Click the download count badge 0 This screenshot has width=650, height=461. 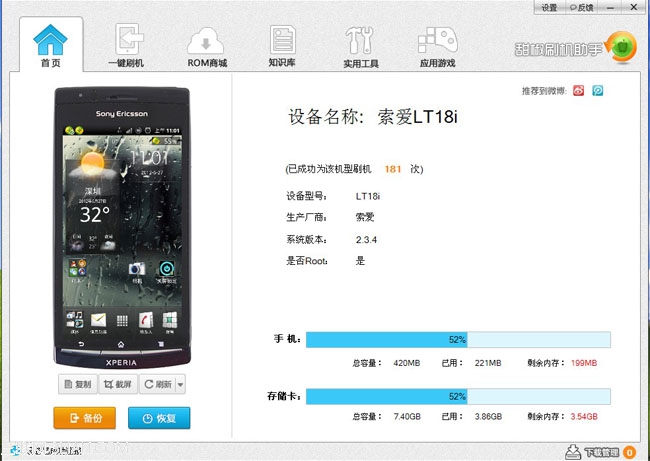pos(630,452)
